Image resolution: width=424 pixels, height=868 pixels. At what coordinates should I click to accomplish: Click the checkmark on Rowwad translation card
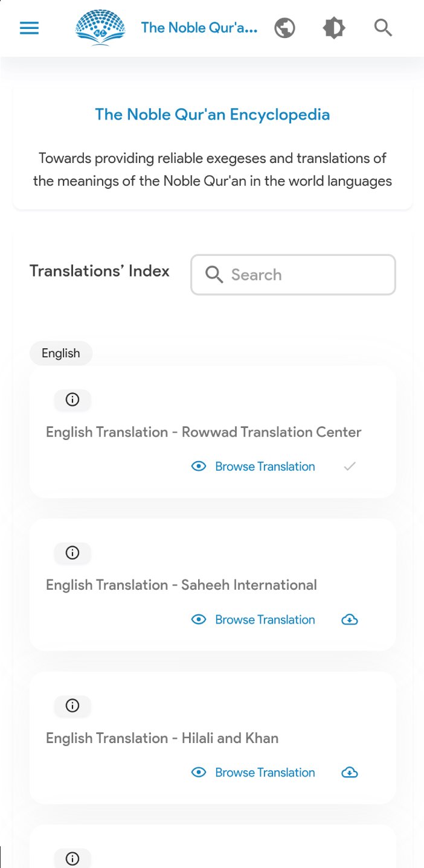pyautogui.click(x=349, y=467)
